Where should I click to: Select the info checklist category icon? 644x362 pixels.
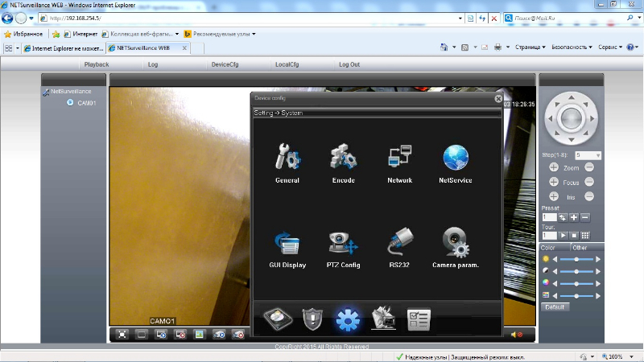[419, 319]
